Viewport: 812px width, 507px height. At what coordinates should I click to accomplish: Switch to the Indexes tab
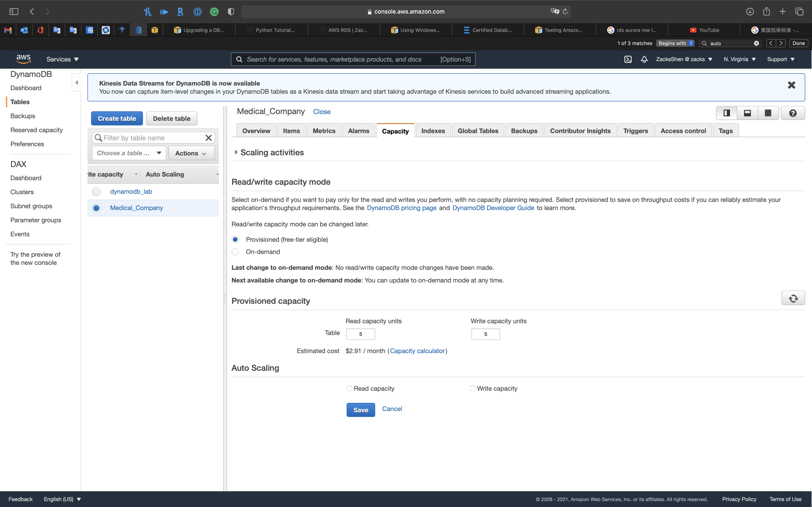(x=433, y=131)
